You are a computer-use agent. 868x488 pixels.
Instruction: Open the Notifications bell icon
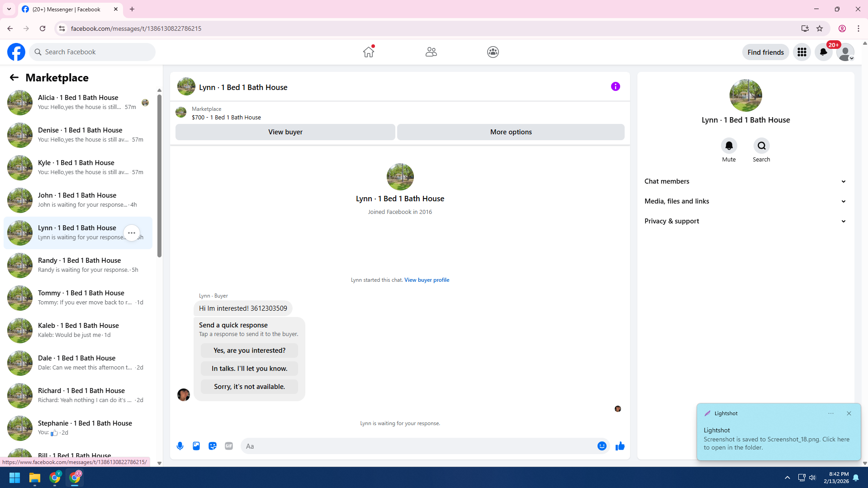click(x=824, y=52)
